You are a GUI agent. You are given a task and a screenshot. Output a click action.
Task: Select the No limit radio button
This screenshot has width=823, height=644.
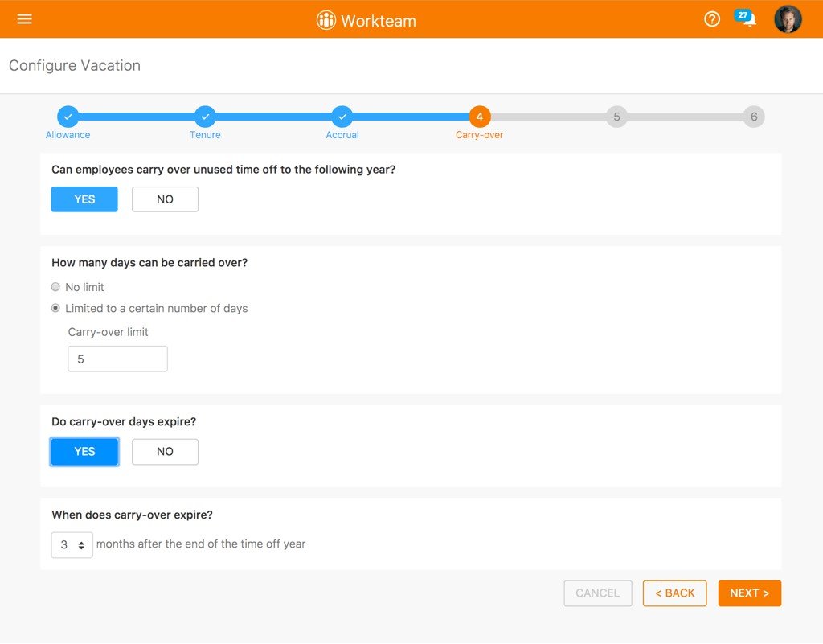55,286
